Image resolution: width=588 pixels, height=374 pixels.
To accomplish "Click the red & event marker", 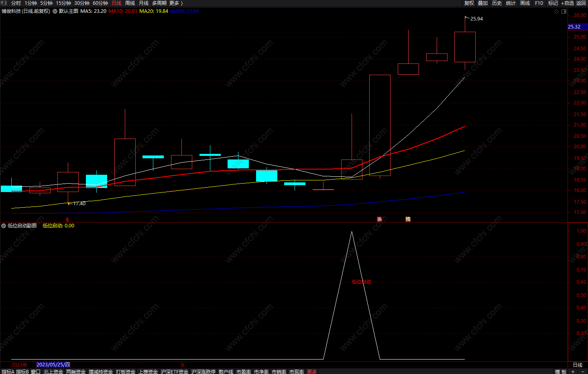I will pyautogui.click(x=67, y=220).
